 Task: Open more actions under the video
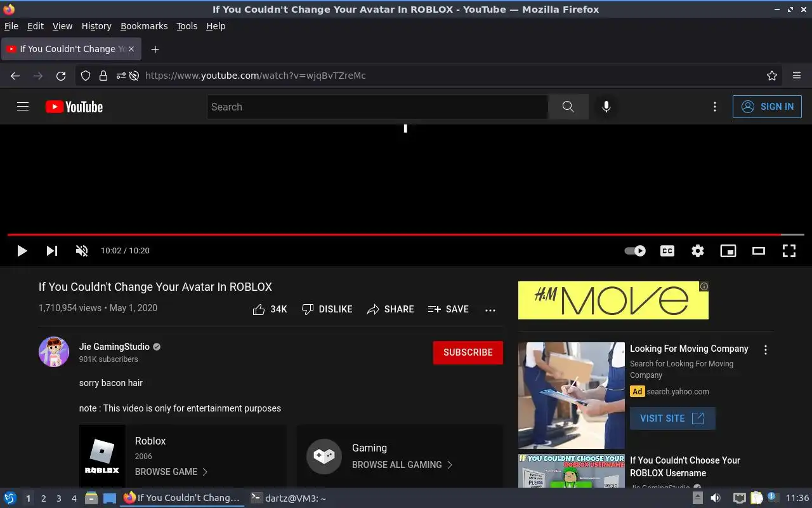[x=490, y=310]
